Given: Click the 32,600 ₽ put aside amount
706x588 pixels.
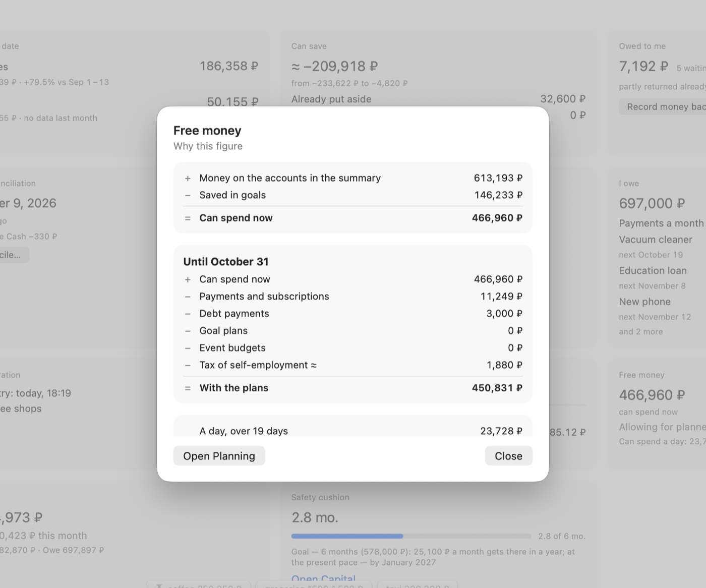Looking at the screenshot, I should pos(563,99).
